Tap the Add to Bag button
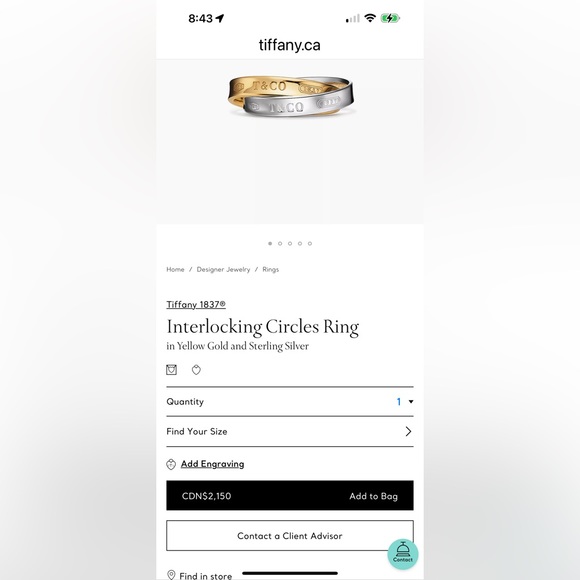Image resolution: width=580 pixels, height=580 pixels. [290, 496]
